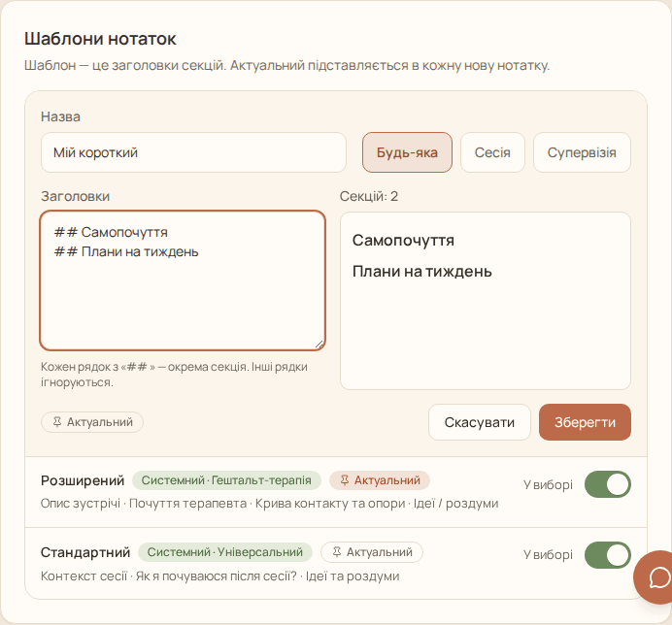Focus the Назва field containing Мій короткий
672x625 pixels.
click(x=193, y=152)
